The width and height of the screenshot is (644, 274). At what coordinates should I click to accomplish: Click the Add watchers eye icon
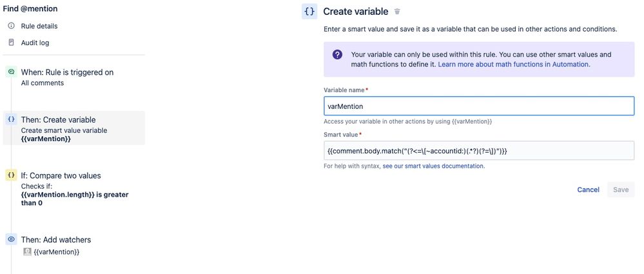click(12, 239)
